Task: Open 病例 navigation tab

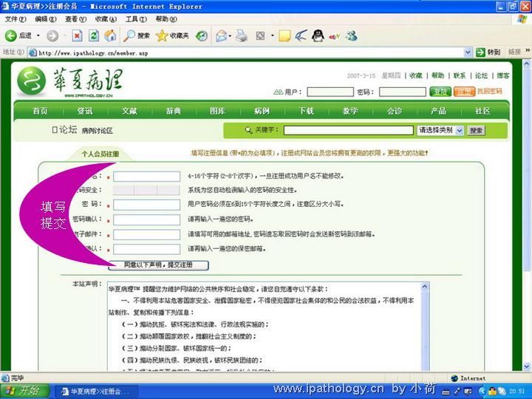Action: pyautogui.click(x=262, y=111)
